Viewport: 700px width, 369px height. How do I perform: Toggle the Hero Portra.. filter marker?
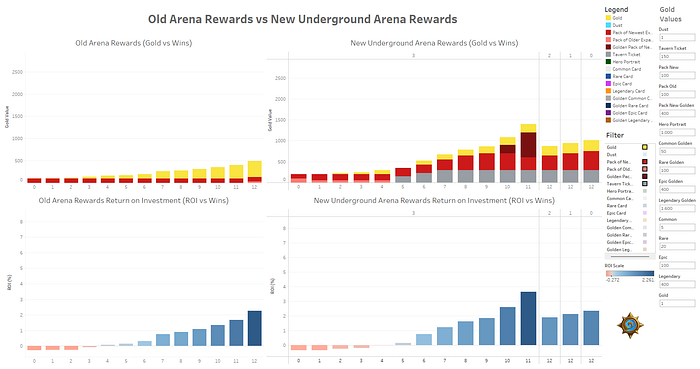coord(645,191)
